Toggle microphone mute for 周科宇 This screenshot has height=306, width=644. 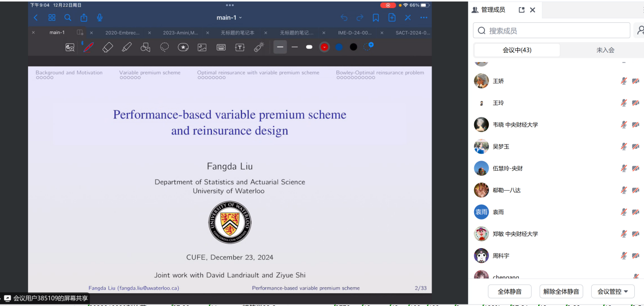624,256
